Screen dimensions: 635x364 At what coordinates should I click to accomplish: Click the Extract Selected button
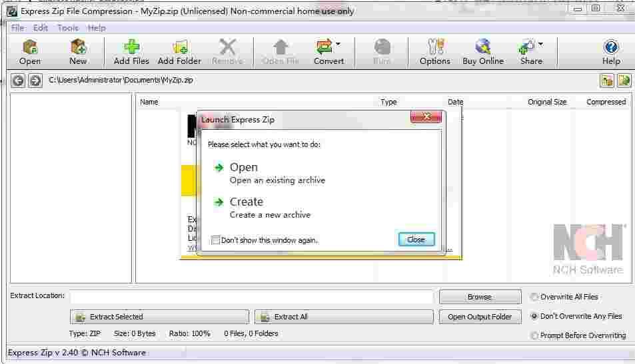point(159,317)
